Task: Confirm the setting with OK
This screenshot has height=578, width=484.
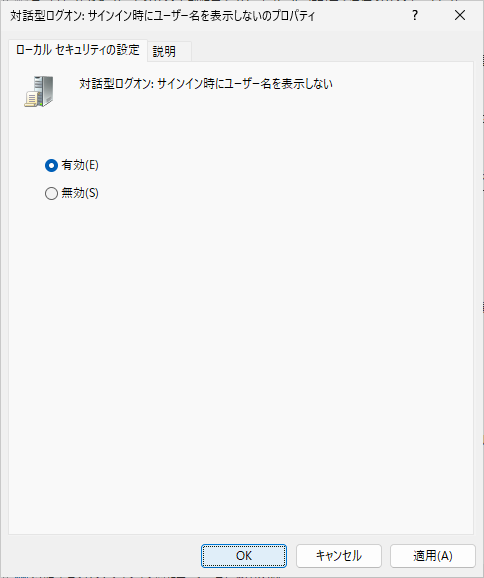Action: coord(244,556)
